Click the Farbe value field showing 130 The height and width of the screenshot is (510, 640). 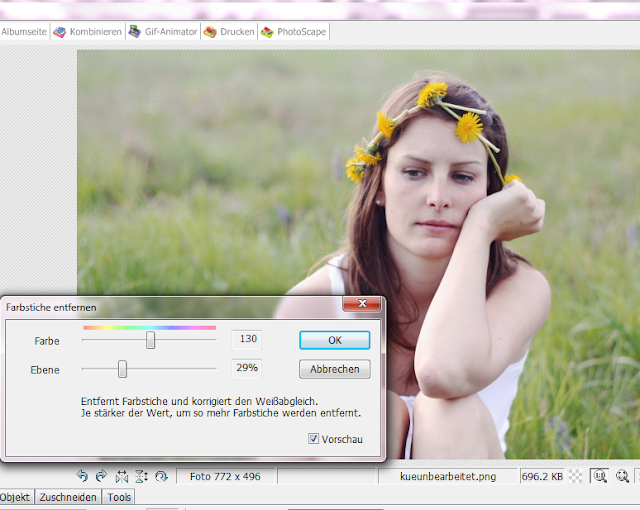pyautogui.click(x=248, y=340)
